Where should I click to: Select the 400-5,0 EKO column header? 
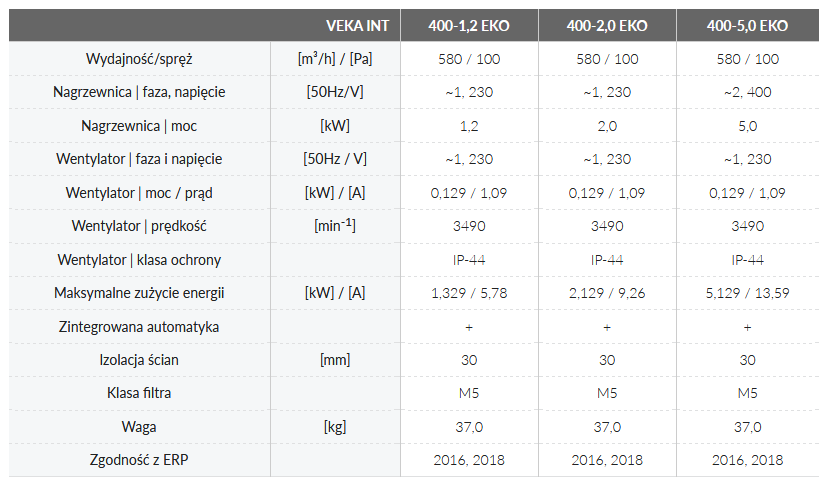coord(747,26)
